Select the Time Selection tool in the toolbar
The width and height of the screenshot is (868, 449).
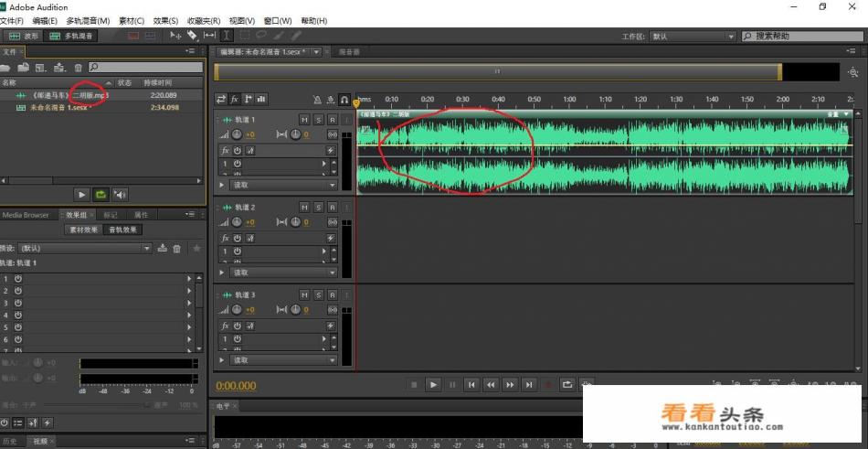(227, 36)
